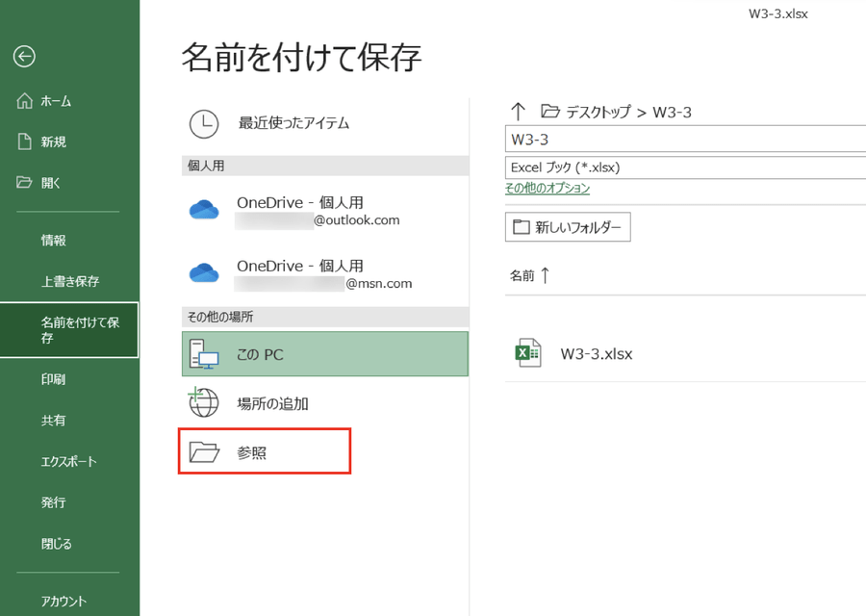Click デスクトップ in the folder path
866x616 pixels.
[599, 113]
